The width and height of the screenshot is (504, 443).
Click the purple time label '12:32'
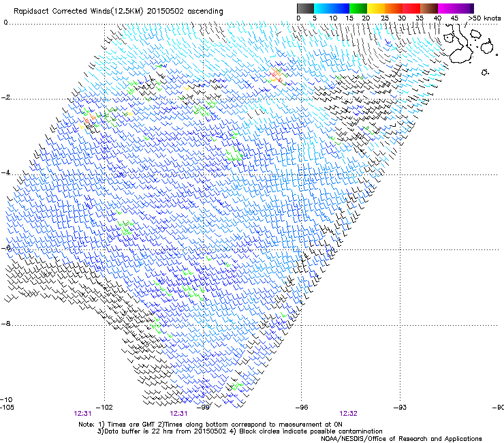[349, 414]
